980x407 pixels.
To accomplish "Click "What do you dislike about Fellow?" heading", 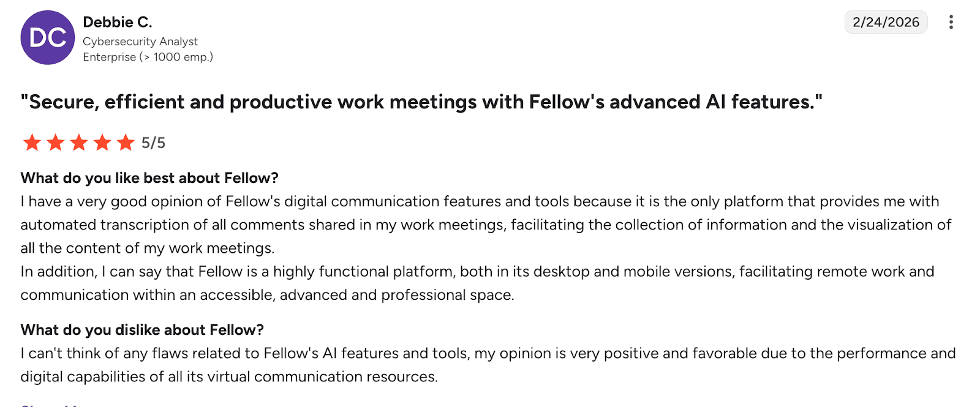I will [x=142, y=330].
